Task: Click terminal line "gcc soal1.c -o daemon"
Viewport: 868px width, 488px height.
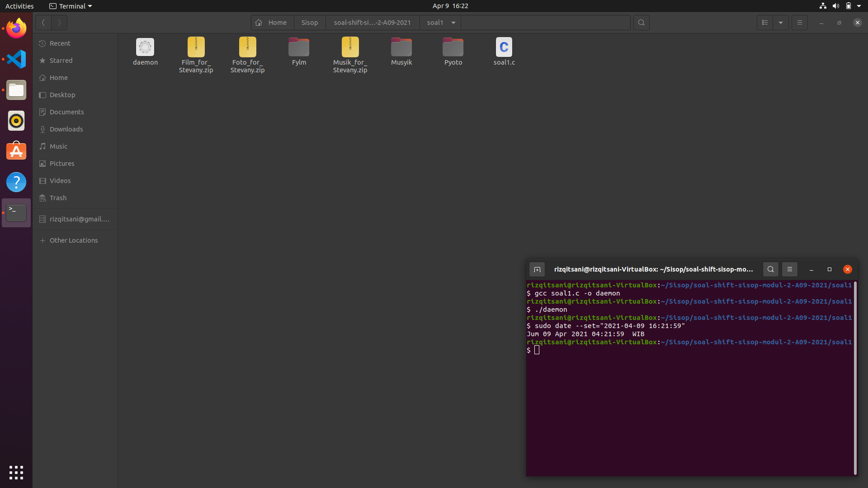Action: 577,293
